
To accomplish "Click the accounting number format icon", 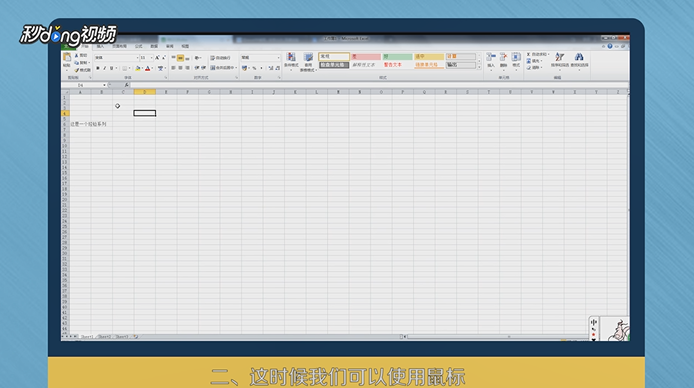I will coord(245,68).
